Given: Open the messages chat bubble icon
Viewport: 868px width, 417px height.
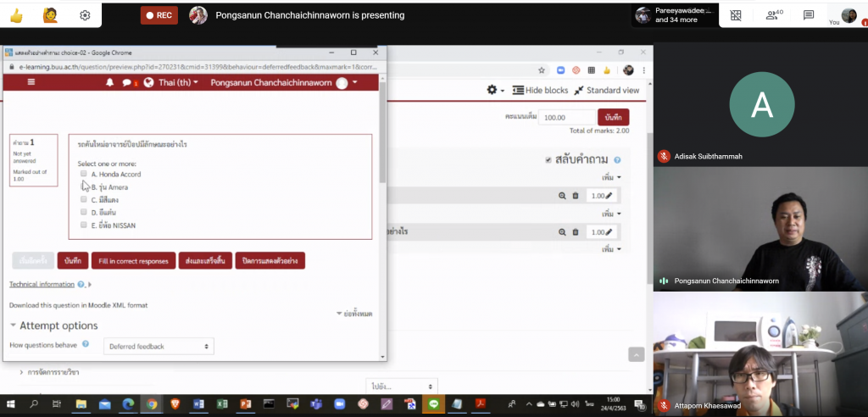Looking at the screenshot, I should click(x=128, y=82).
